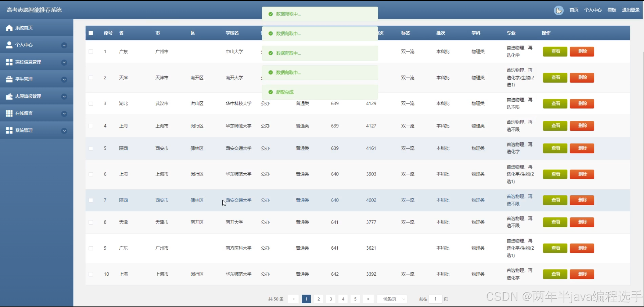Click the 学校名 column header
The image size is (644, 307).
(232, 33)
